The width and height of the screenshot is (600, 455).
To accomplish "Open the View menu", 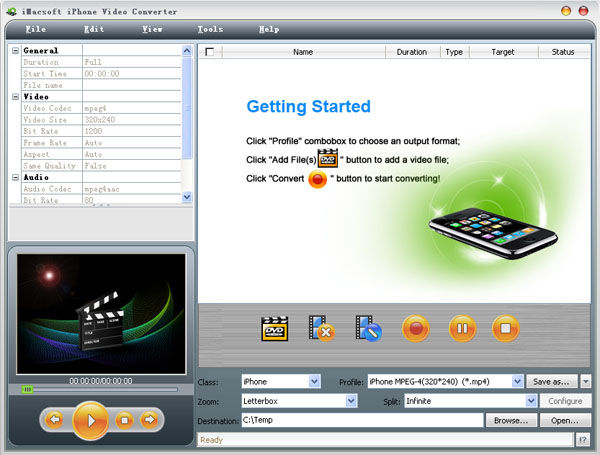I will coord(152,29).
